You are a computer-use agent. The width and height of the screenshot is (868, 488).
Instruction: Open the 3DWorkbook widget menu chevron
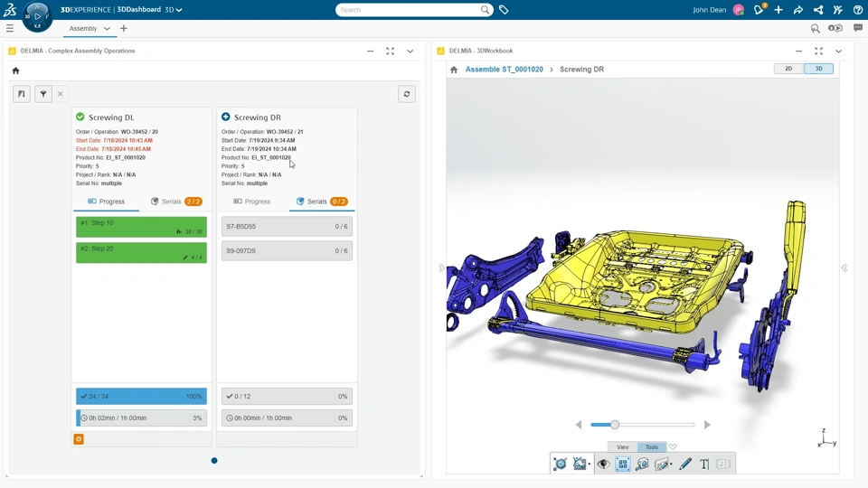pos(839,51)
